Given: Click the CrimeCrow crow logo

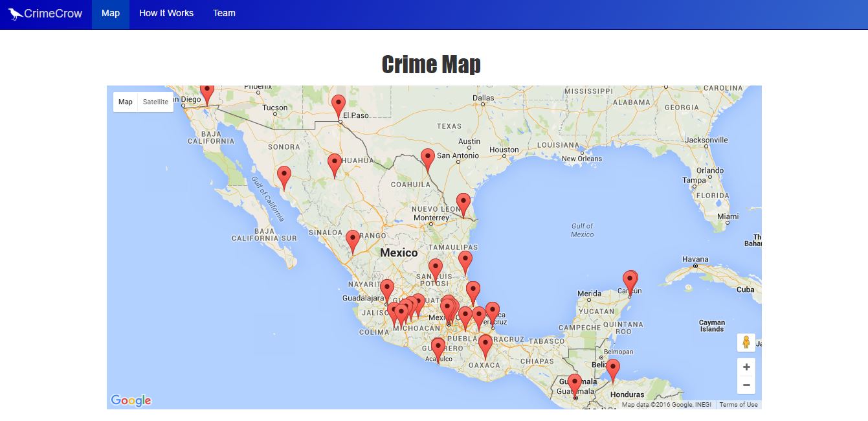Looking at the screenshot, I should point(16,14).
